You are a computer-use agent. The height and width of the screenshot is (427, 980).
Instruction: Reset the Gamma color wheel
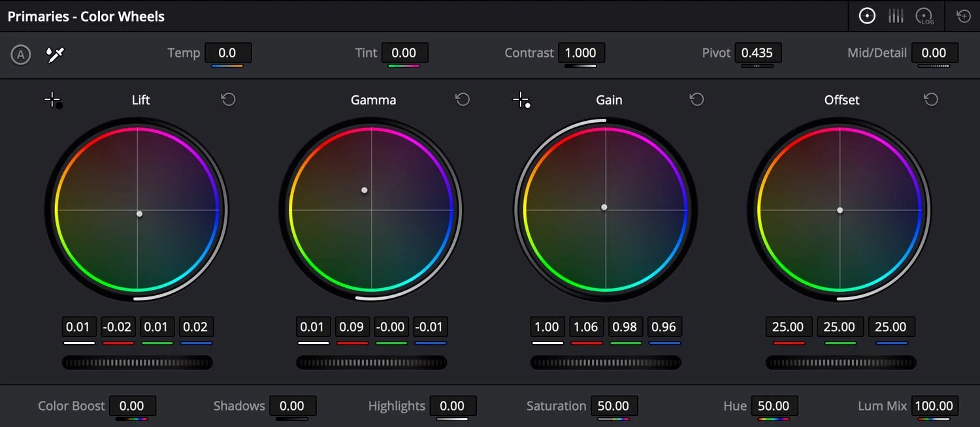pos(463,99)
